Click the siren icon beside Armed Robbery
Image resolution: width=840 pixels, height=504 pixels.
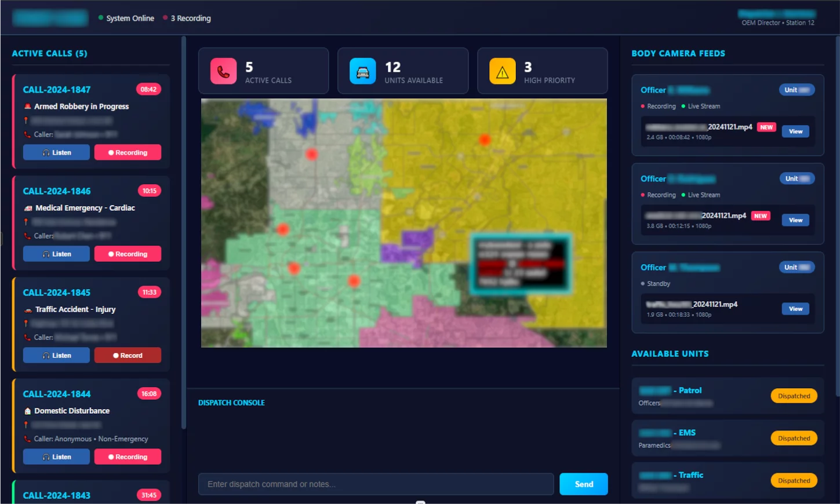point(27,107)
